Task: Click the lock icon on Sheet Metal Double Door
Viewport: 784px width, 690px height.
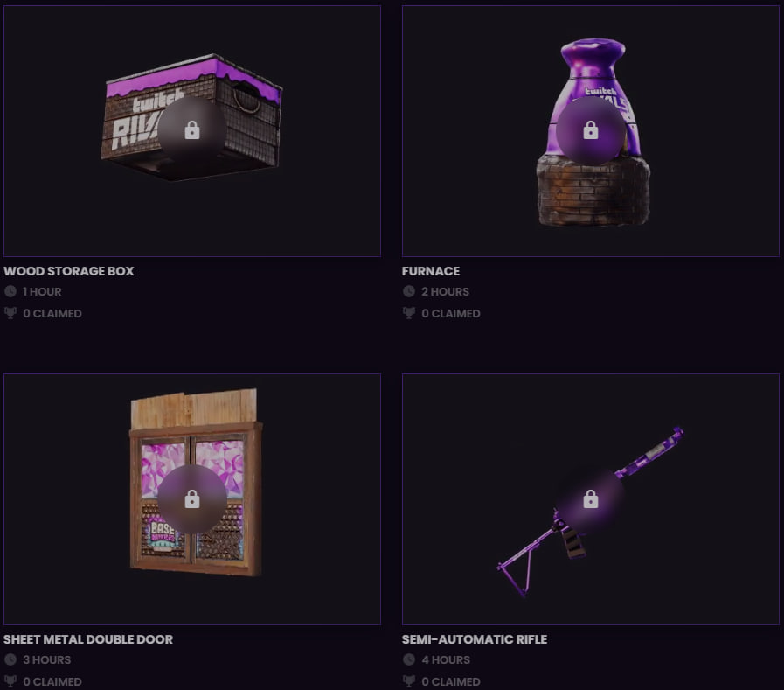Action: coord(192,498)
